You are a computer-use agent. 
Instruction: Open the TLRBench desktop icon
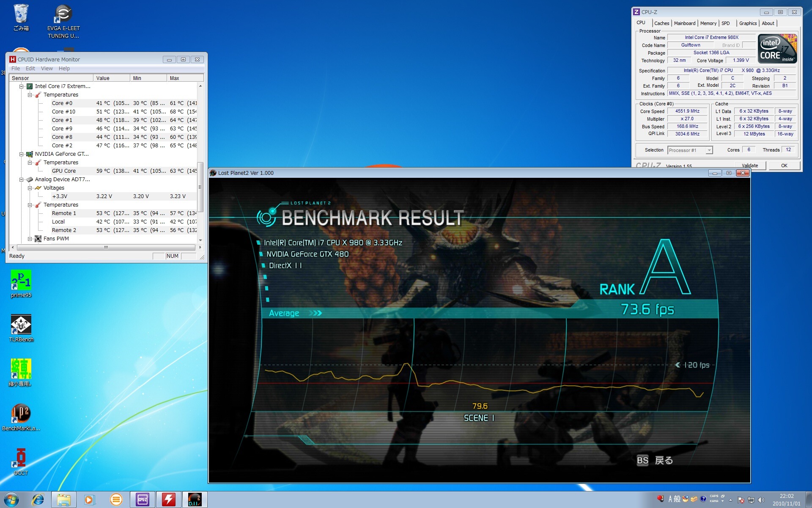click(21, 325)
